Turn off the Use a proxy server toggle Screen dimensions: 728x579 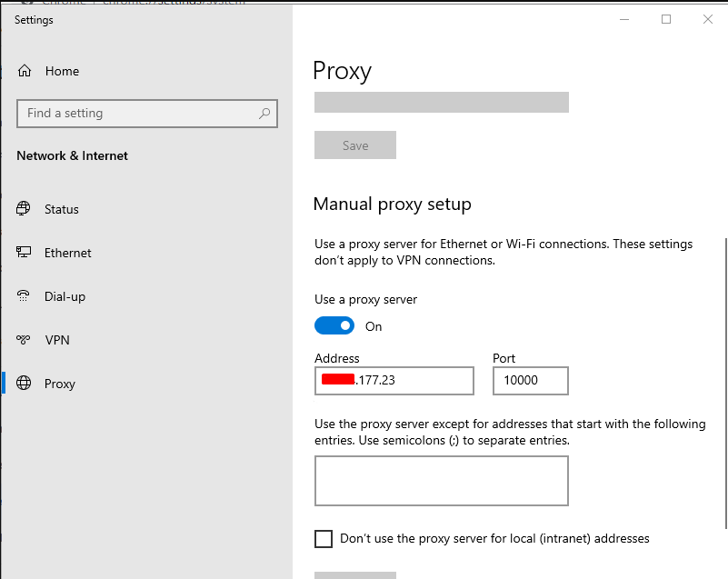click(x=334, y=325)
